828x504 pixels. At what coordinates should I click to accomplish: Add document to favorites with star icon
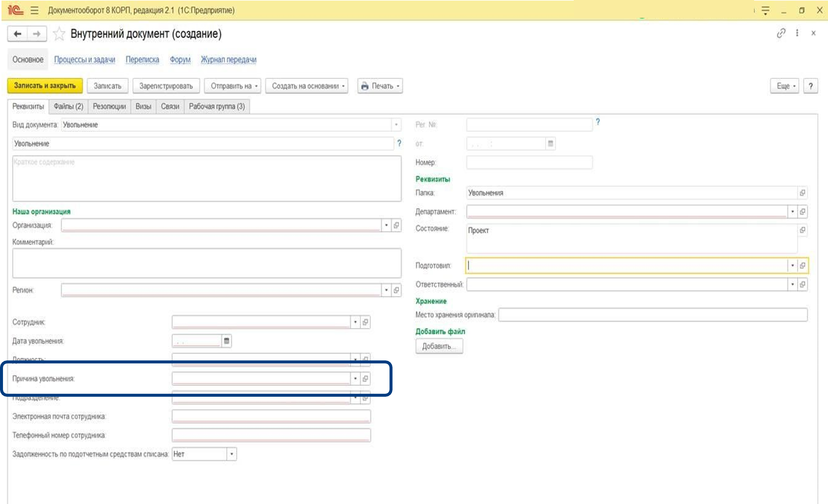pos(59,34)
